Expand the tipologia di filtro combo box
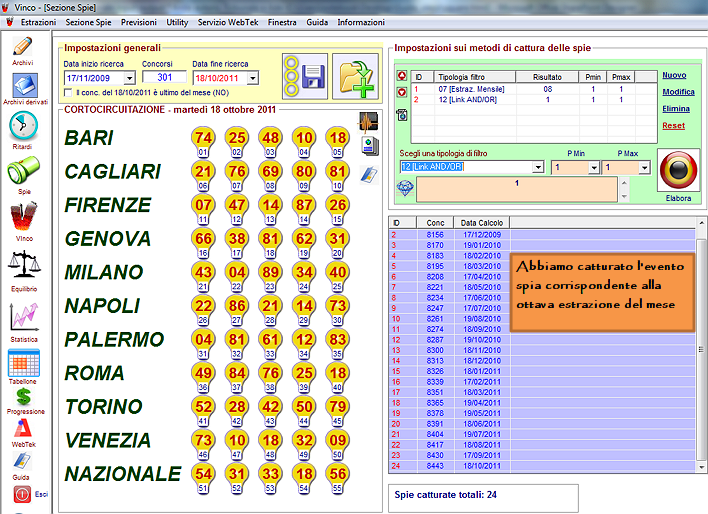Image resolution: width=708 pixels, height=514 pixels. (538, 167)
